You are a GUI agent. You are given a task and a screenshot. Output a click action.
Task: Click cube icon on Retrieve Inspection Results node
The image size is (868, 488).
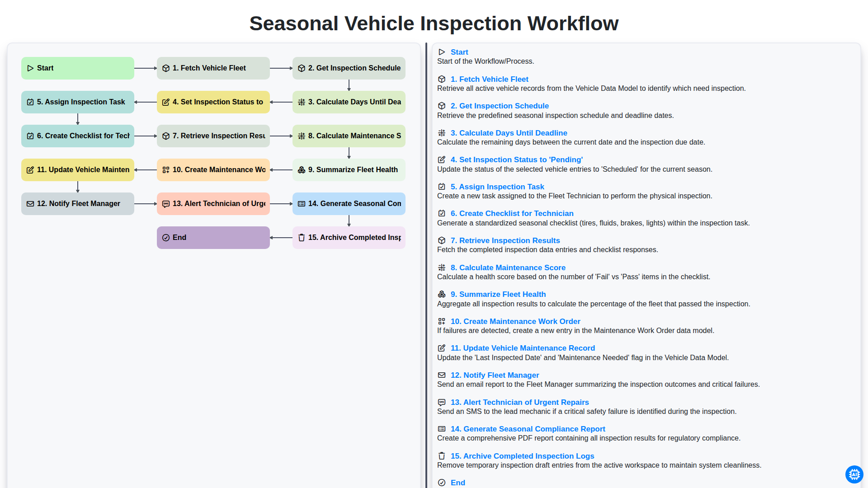(x=166, y=136)
